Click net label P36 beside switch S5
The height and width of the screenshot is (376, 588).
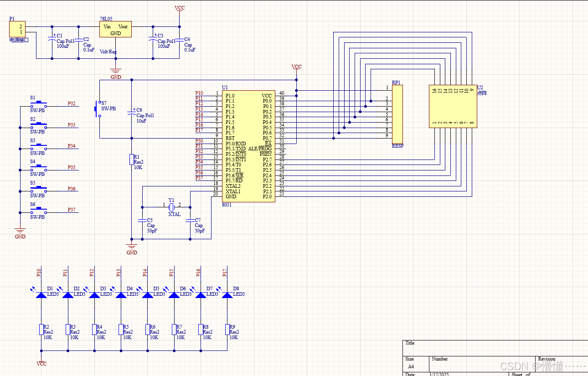pyautogui.click(x=72, y=189)
